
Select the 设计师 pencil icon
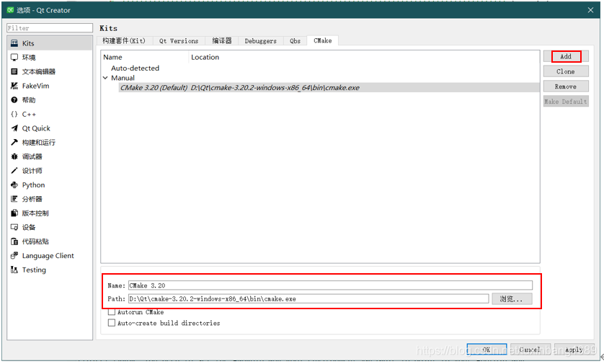coord(14,171)
